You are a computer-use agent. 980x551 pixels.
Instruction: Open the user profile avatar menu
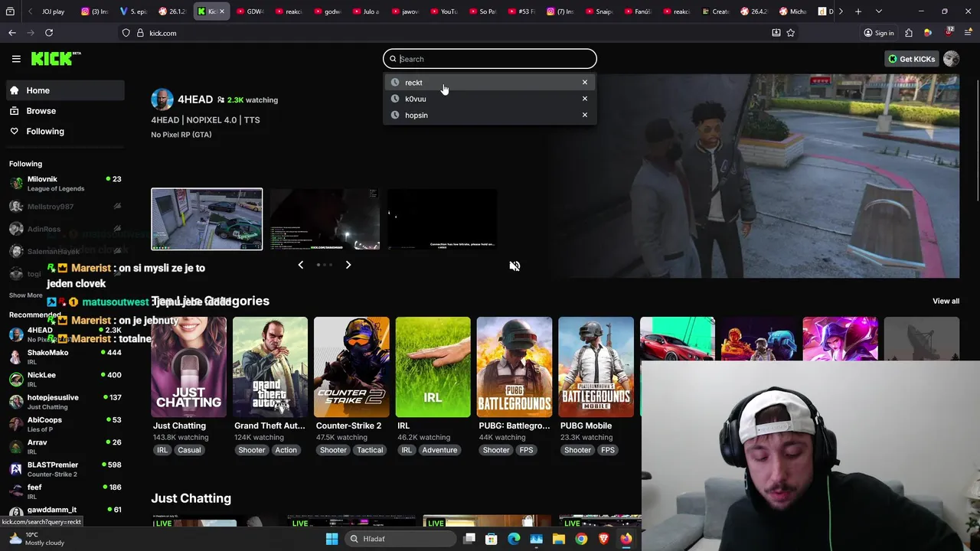[x=951, y=59]
